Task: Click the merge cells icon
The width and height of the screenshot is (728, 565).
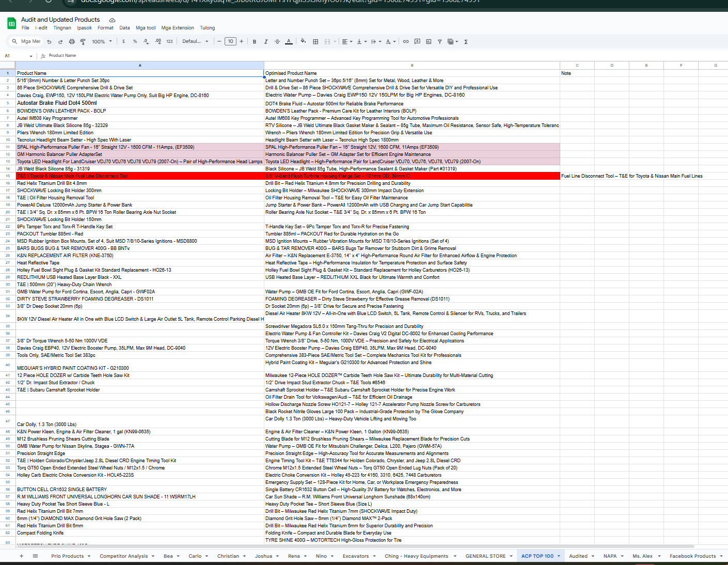Action: [327, 41]
